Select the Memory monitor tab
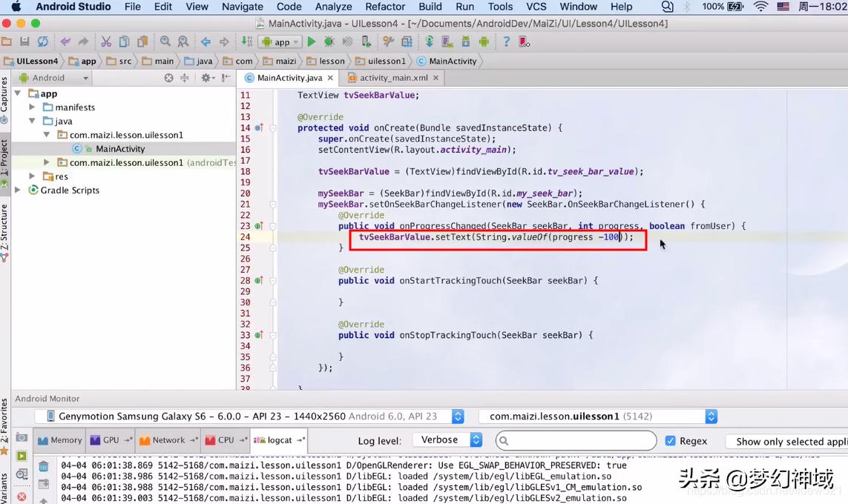848x504 pixels. (59, 440)
